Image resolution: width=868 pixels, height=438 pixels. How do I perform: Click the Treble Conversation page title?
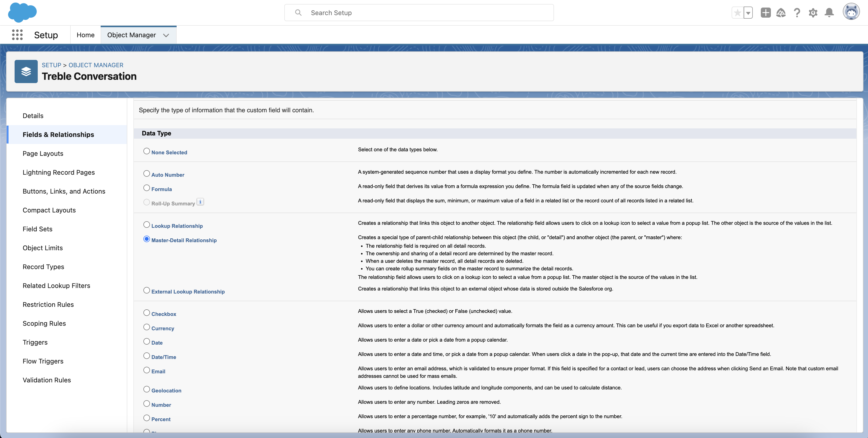89,77
